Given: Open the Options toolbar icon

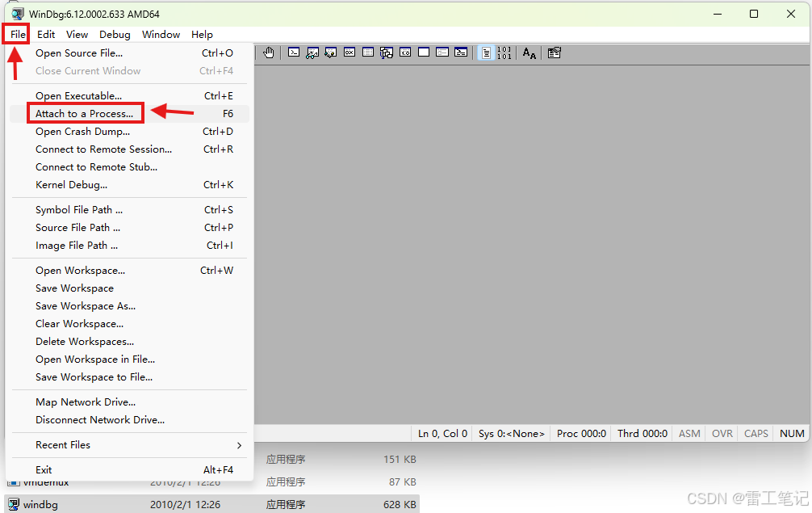Looking at the screenshot, I should tap(554, 53).
